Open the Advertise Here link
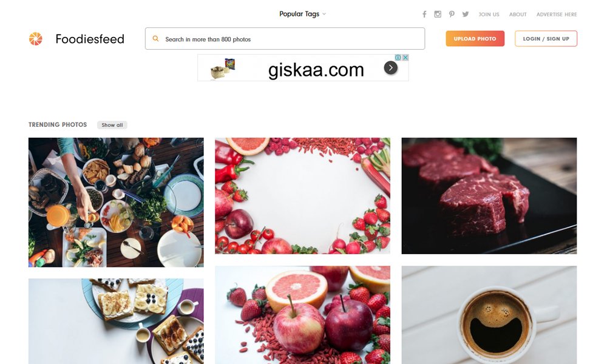 point(557,15)
